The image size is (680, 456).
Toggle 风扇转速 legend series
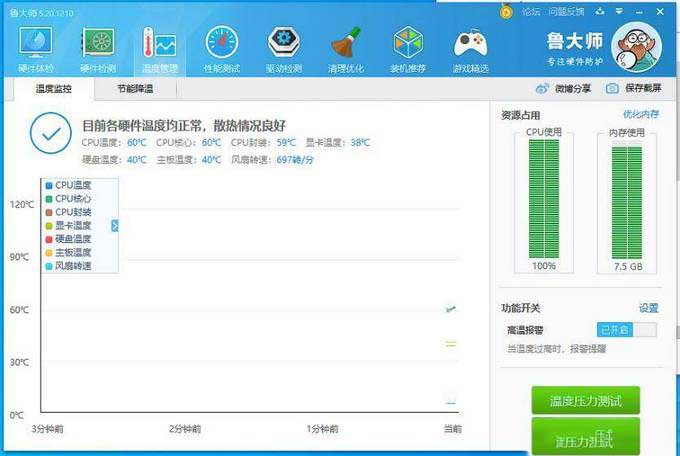(68, 266)
